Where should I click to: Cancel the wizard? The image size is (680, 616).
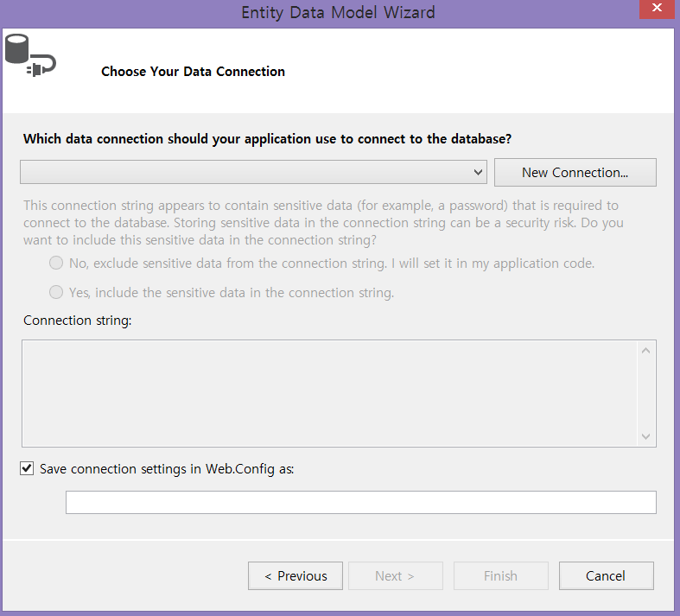coord(606,575)
